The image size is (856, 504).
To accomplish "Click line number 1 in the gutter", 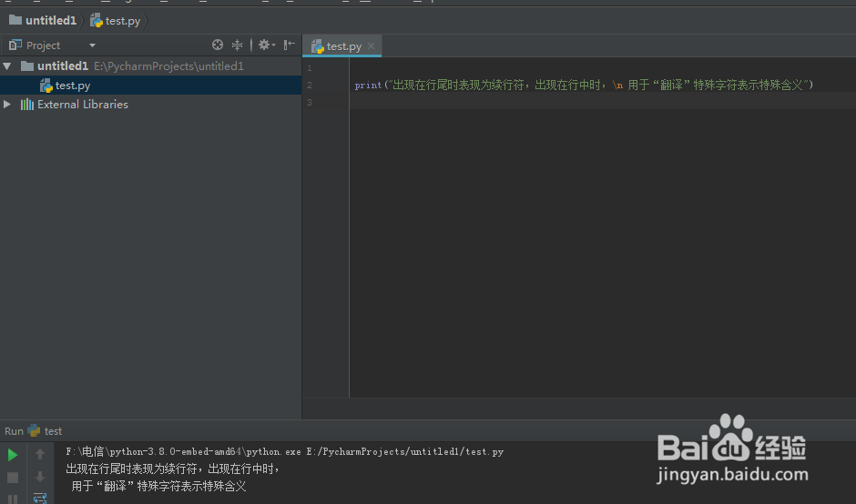I will tap(310, 68).
